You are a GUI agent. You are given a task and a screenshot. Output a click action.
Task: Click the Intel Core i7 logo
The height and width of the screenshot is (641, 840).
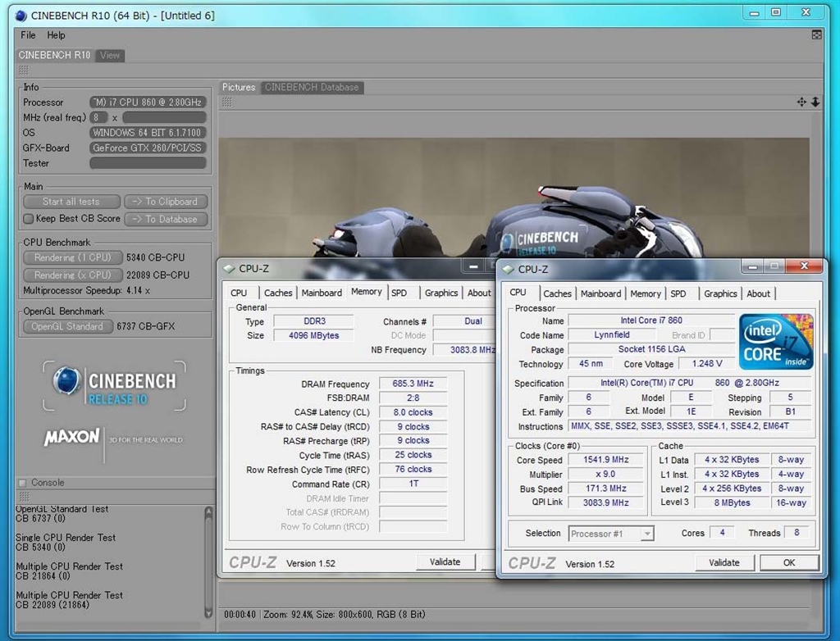pyautogui.click(x=776, y=340)
